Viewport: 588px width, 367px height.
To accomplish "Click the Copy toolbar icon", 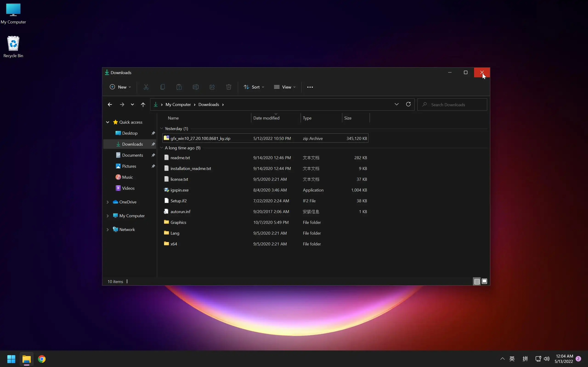I will [x=163, y=87].
